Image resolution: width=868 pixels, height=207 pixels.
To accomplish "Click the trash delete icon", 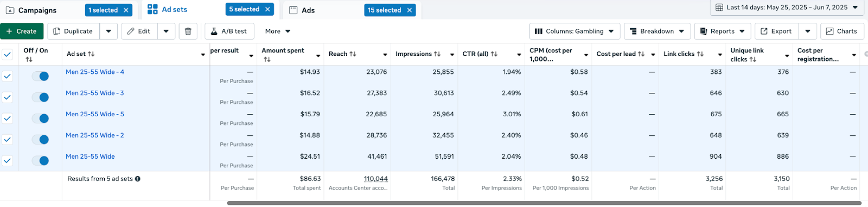I will 188,32.
